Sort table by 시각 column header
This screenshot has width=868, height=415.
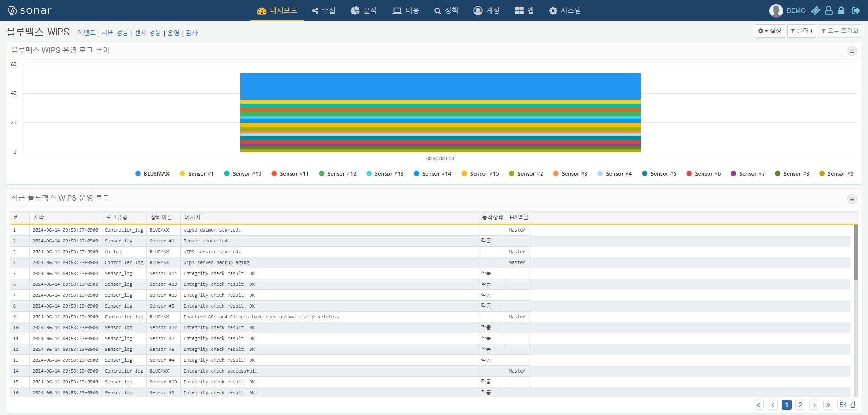(x=66, y=217)
